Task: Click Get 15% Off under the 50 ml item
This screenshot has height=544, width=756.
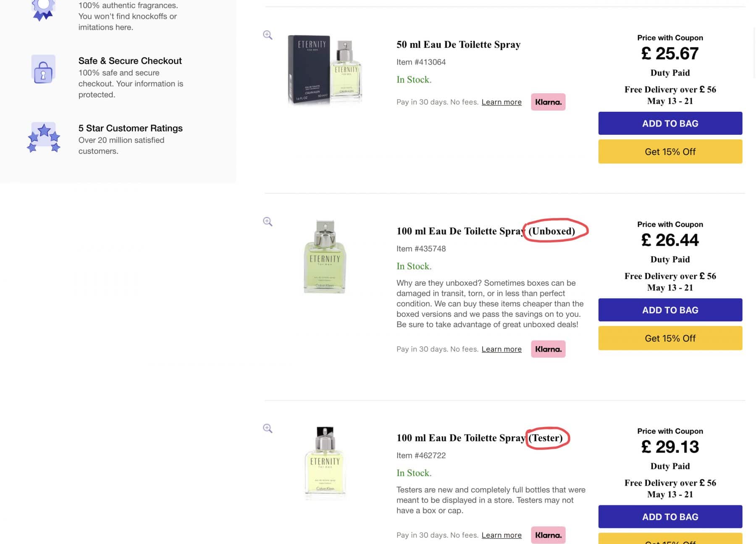Action: click(x=670, y=152)
